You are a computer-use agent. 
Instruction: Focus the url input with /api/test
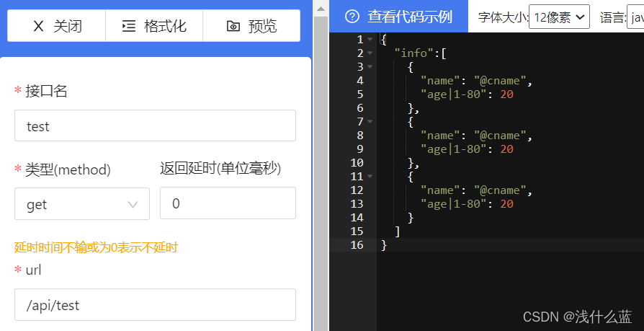[156, 305]
